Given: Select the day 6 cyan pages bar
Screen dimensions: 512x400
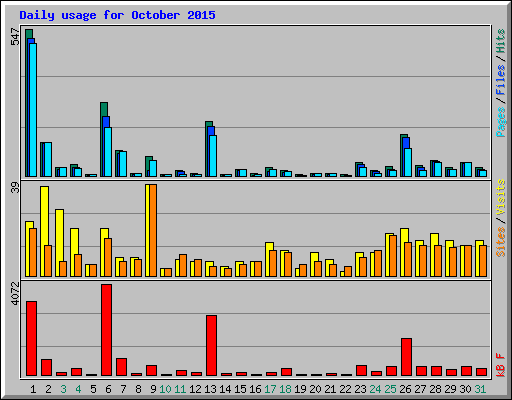Looking at the screenshot, I should click(108, 152).
